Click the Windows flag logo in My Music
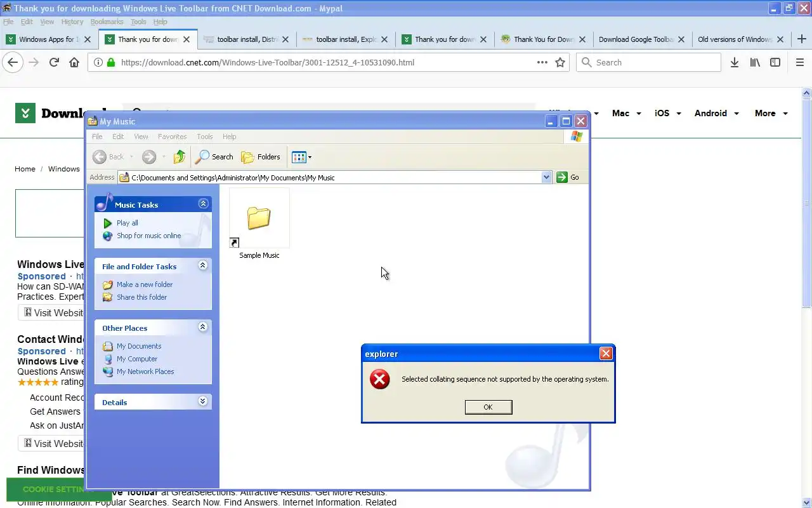 pyautogui.click(x=576, y=137)
